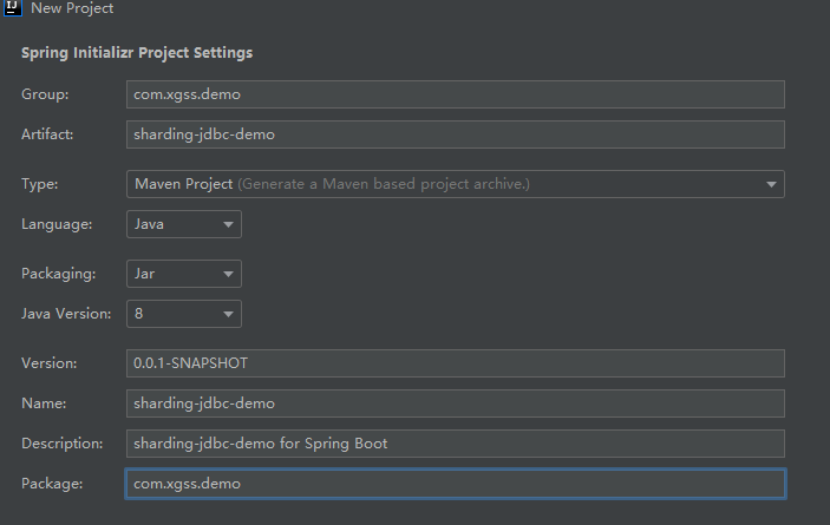The height and width of the screenshot is (526, 830).
Task: Focus the Artifact text field
Action: [x=455, y=134]
